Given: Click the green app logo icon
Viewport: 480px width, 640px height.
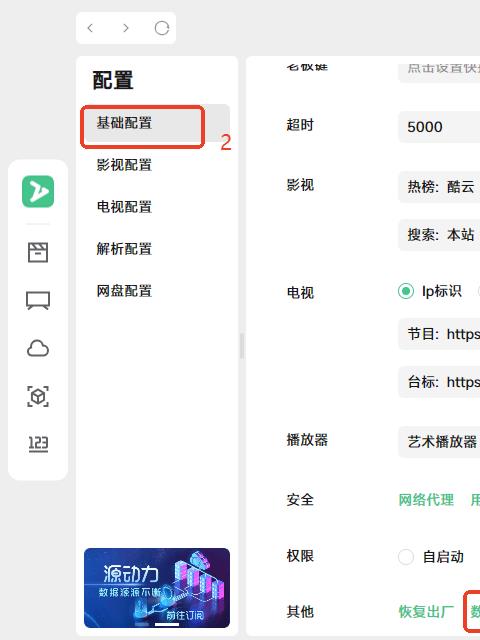Looking at the screenshot, I should pyautogui.click(x=38, y=191).
